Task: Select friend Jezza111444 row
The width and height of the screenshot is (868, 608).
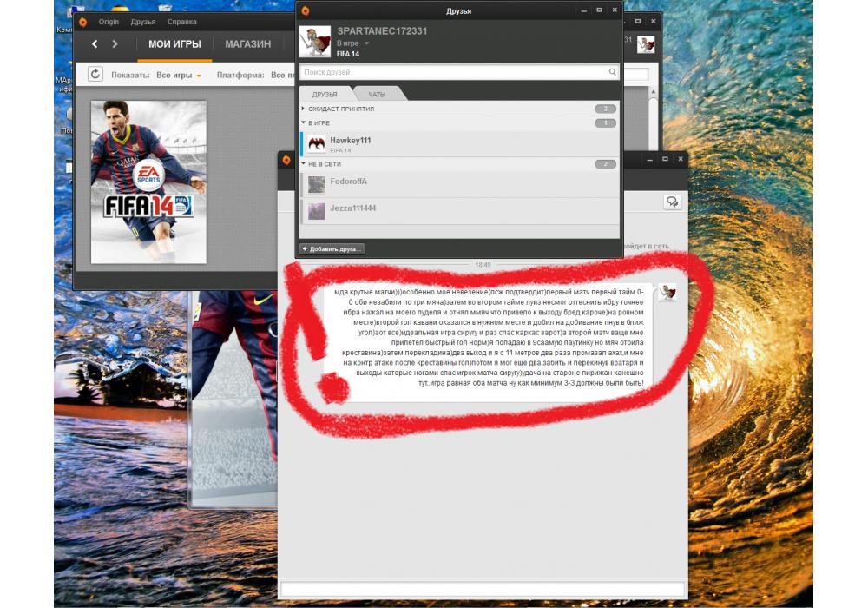Action: click(459, 211)
